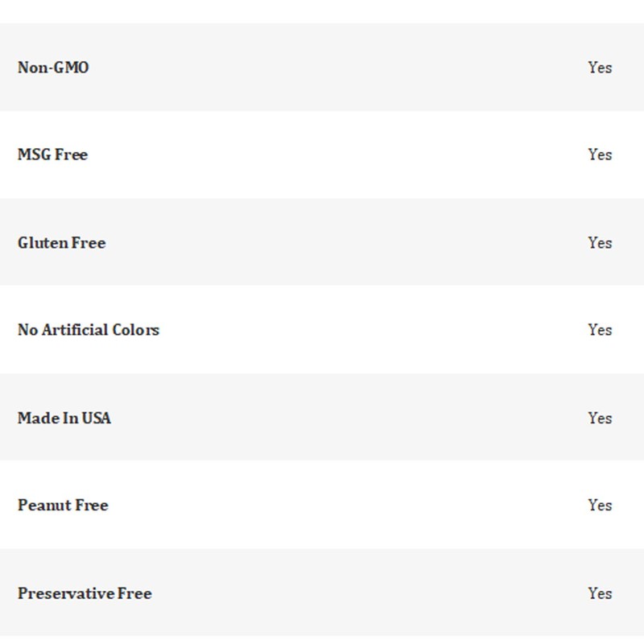Click the Made In USA Yes value
This screenshot has height=644, width=644.
(x=600, y=418)
